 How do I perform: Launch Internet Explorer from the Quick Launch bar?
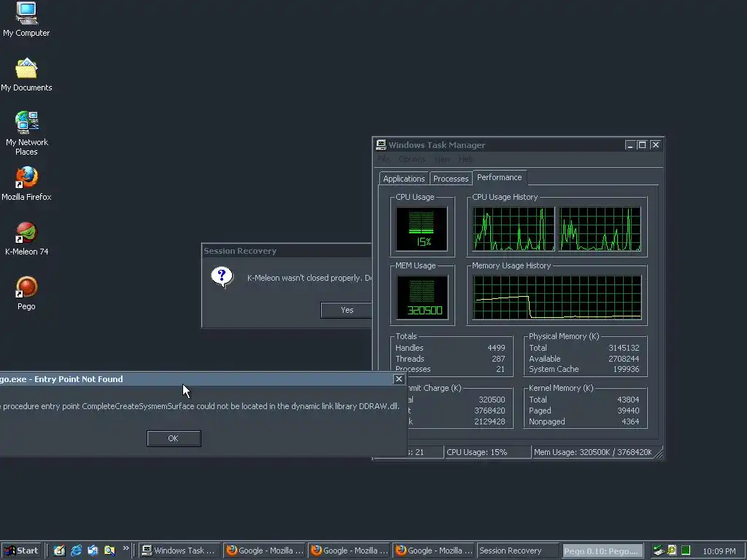76,551
